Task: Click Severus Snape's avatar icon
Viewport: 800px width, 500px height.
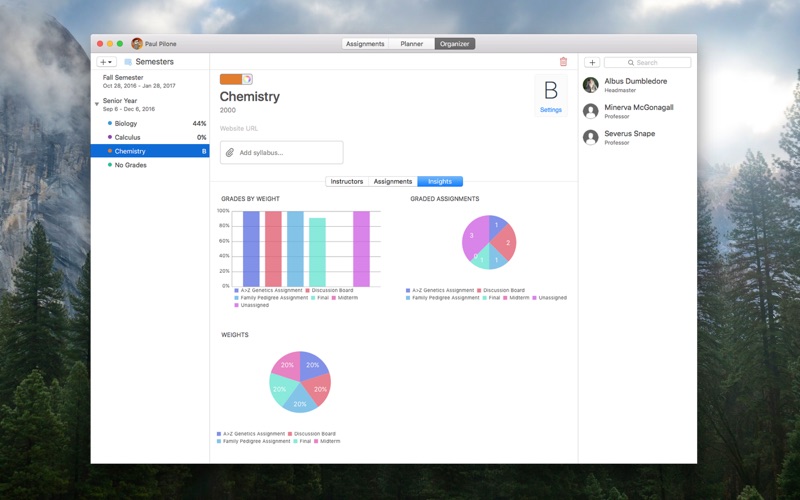Action: (591, 137)
